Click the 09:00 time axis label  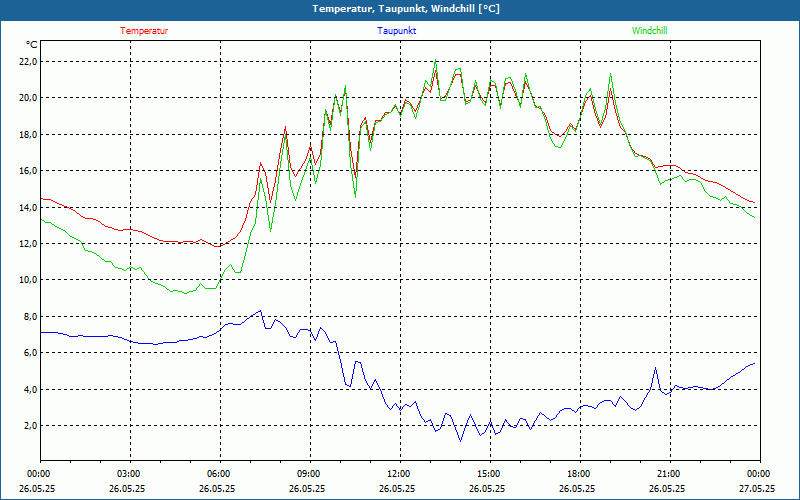tap(310, 474)
